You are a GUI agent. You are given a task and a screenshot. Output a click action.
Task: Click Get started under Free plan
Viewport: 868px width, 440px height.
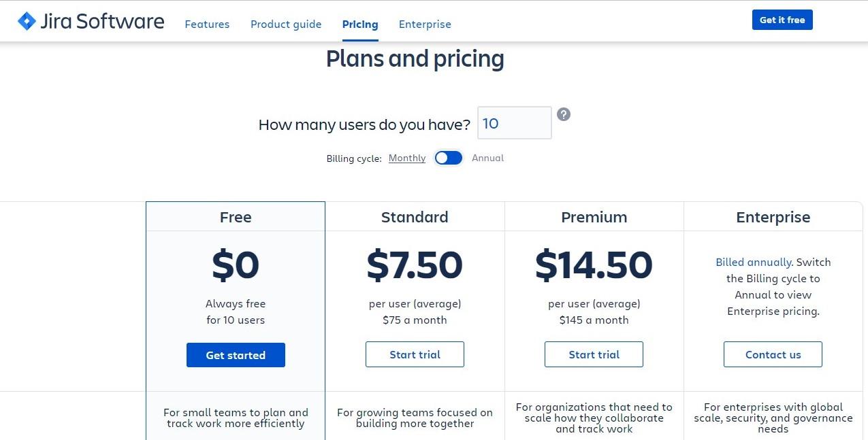(x=236, y=355)
